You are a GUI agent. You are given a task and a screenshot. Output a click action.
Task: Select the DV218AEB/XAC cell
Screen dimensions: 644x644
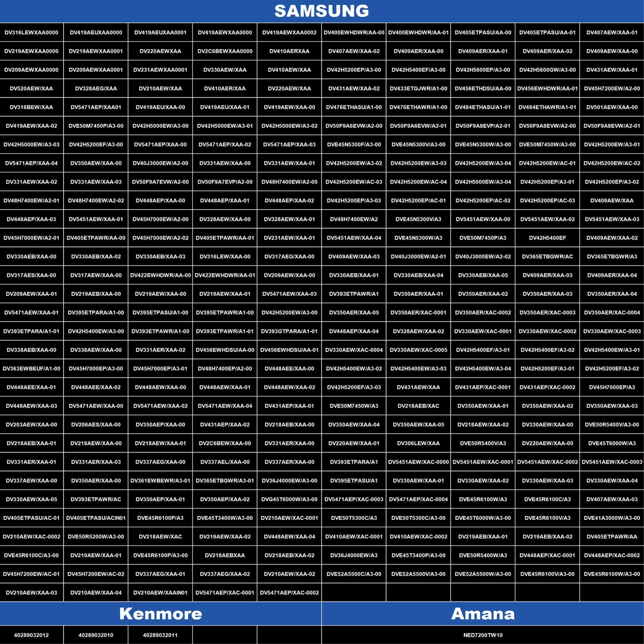pyautogui.click(x=418, y=406)
